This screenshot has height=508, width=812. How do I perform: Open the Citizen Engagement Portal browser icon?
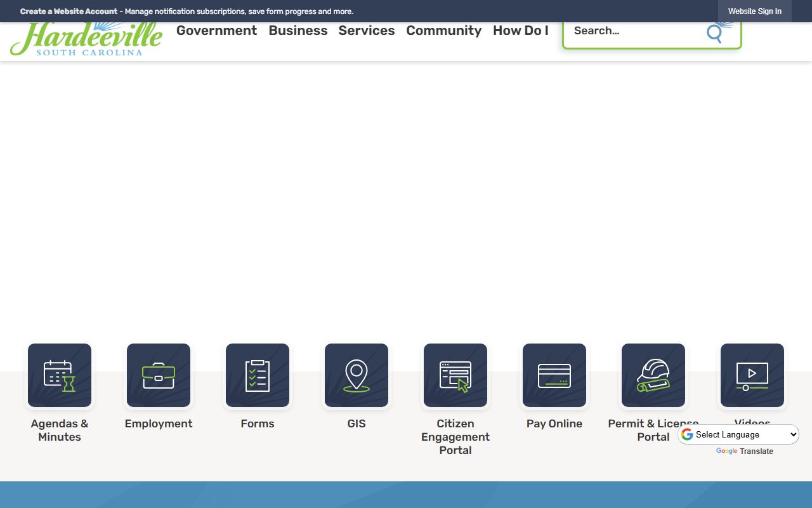click(x=455, y=375)
